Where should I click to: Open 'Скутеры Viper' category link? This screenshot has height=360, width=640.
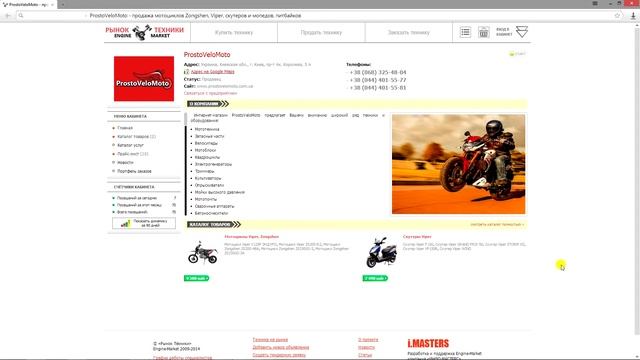[x=417, y=237]
